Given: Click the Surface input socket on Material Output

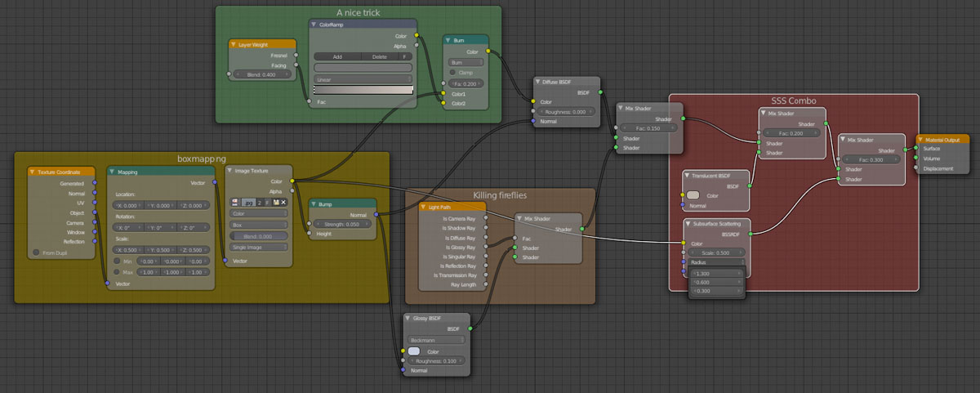Looking at the screenshot, I should point(916,149).
